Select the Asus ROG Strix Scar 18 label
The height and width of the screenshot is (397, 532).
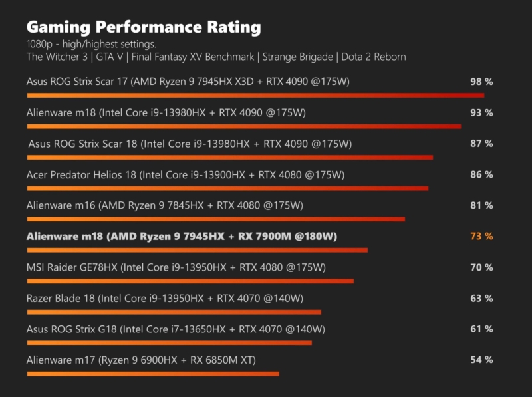click(190, 144)
